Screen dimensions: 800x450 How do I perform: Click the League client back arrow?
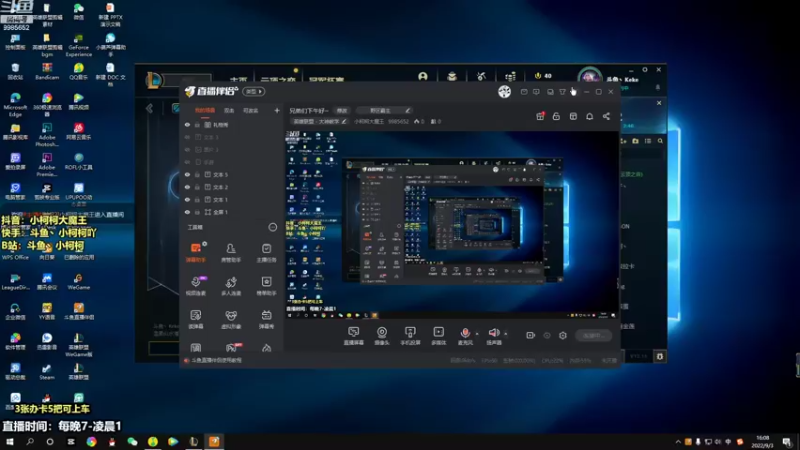click(x=149, y=108)
